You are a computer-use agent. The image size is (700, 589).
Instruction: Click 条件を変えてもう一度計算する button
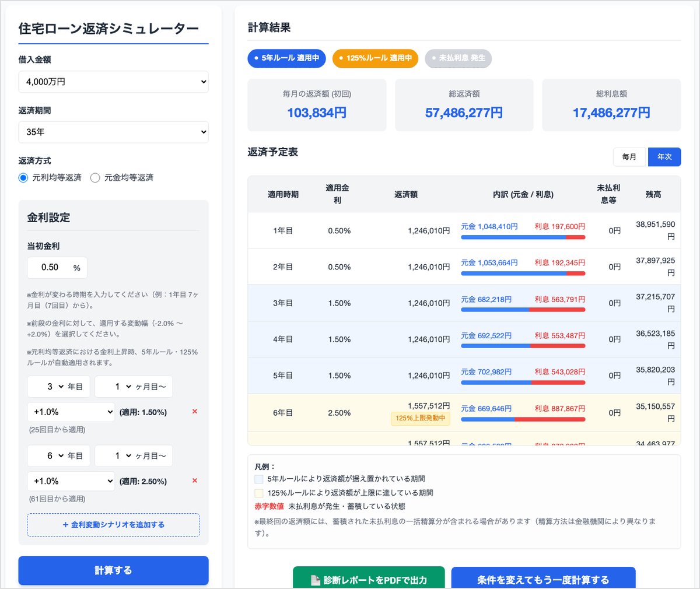(543, 579)
